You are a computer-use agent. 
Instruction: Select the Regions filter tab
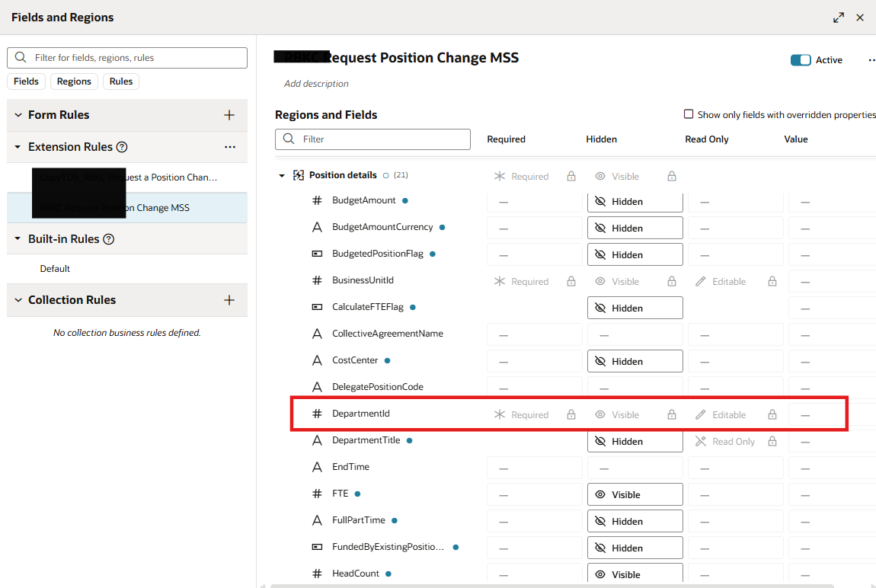coord(74,81)
